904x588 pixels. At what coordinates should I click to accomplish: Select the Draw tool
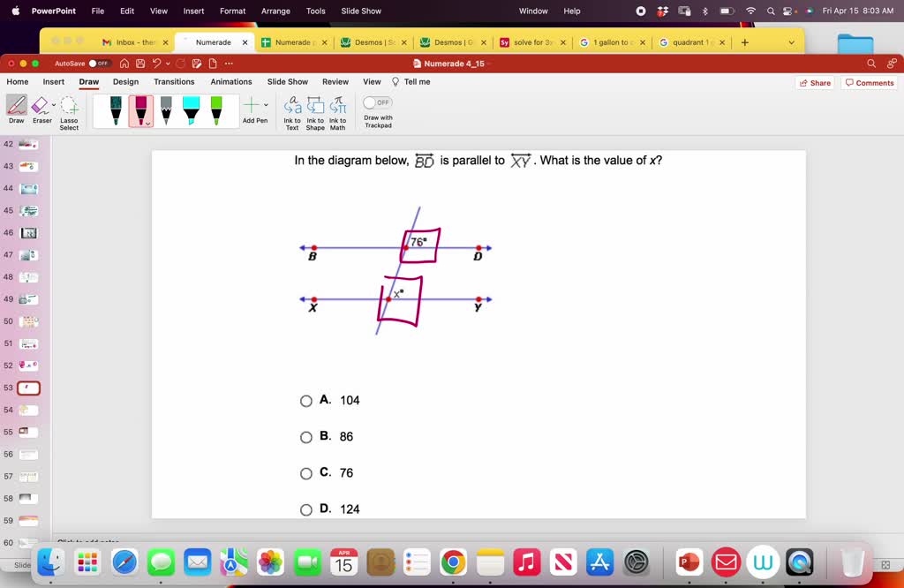click(16, 108)
